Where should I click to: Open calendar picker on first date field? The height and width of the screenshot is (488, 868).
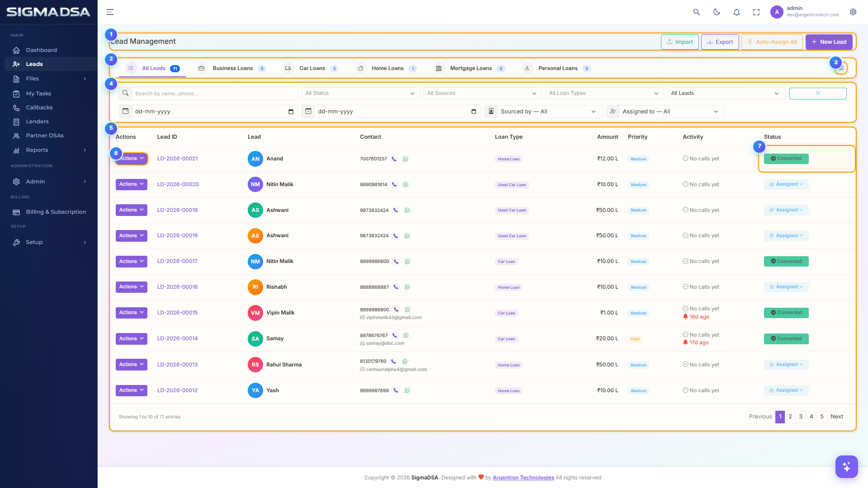(x=291, y=112)
